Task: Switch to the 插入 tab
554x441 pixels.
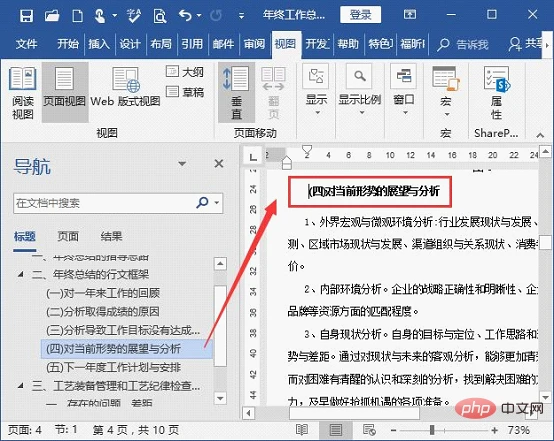Action: click(99, 44)
